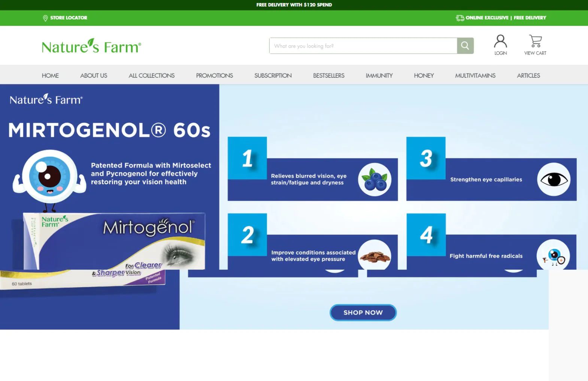Screen dimensions: 588x381
Task: Click the 'Patented Formula with Mirtoselect' description
Action: point(151,174)
